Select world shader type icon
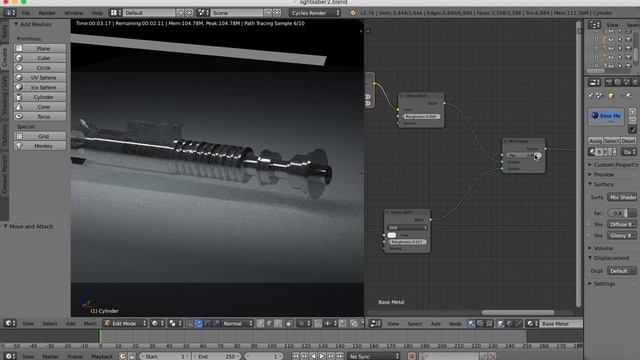 509,324
